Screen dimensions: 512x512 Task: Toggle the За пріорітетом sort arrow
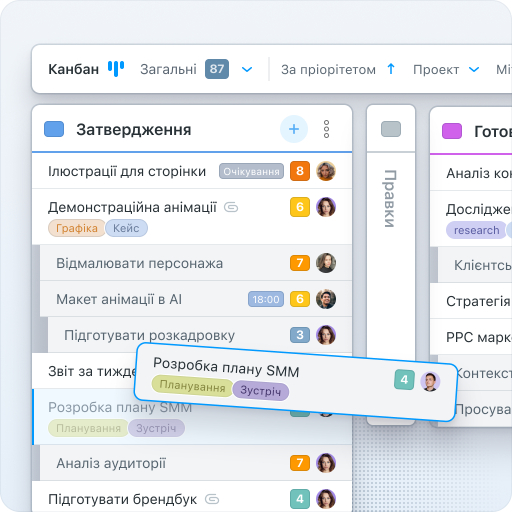[x=391, y=69]
